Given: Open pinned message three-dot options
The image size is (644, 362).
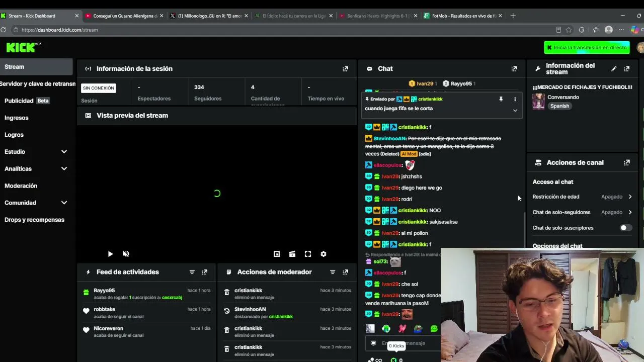Looking at the screenshot, I should [x=515, y=100].
